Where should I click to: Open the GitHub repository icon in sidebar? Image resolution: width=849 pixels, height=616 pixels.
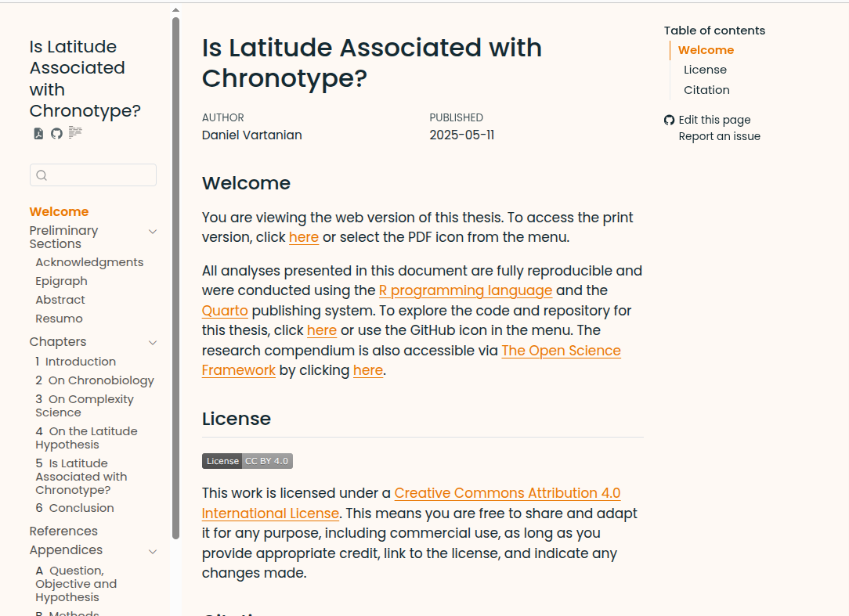(x=56, y=134)
